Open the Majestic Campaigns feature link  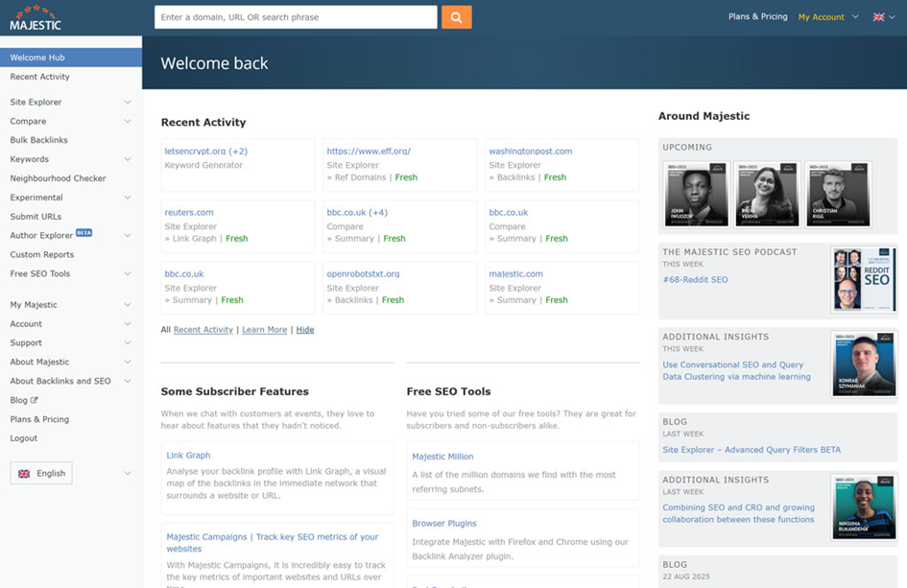(x=273, y=543)
